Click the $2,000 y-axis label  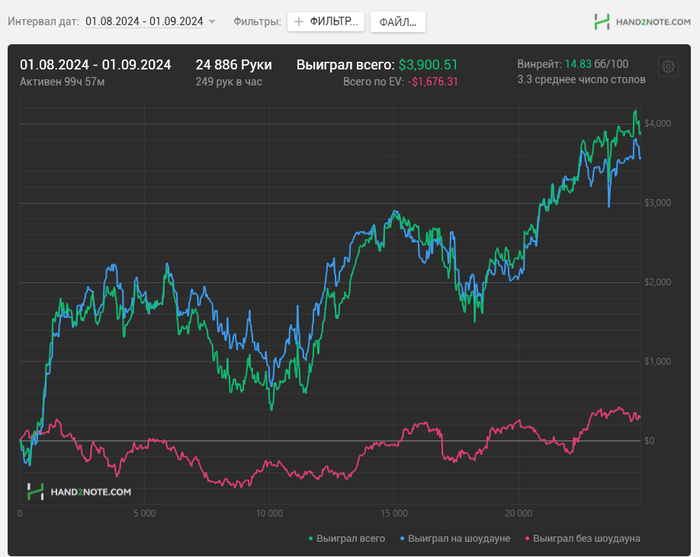coord(658,282)
